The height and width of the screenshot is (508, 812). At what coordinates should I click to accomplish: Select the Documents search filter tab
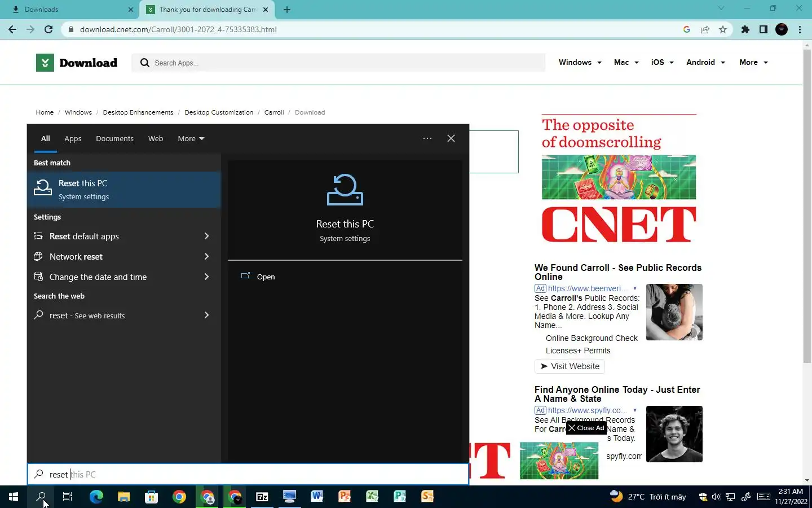tap(114, 138)
